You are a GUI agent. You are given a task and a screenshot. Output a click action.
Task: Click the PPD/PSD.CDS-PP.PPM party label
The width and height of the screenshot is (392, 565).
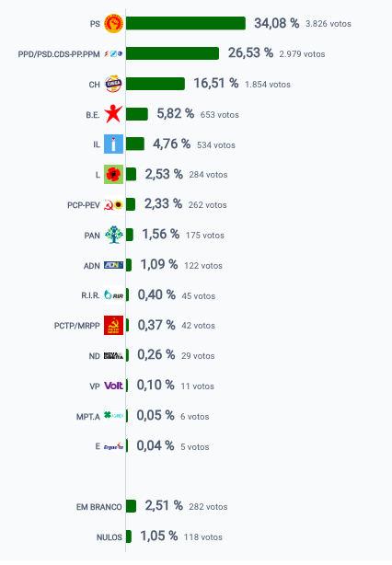[59, 54]
